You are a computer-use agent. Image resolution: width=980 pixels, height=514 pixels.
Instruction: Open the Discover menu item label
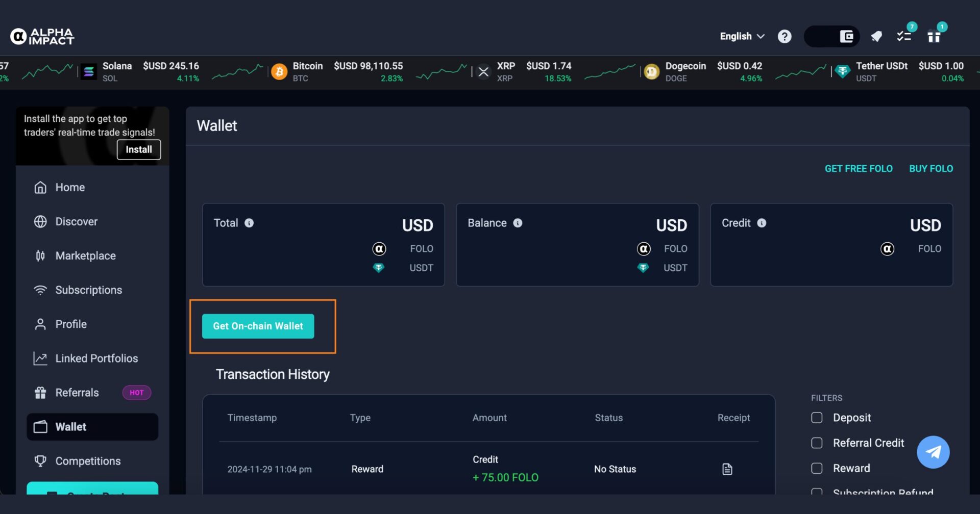(76, 222)
